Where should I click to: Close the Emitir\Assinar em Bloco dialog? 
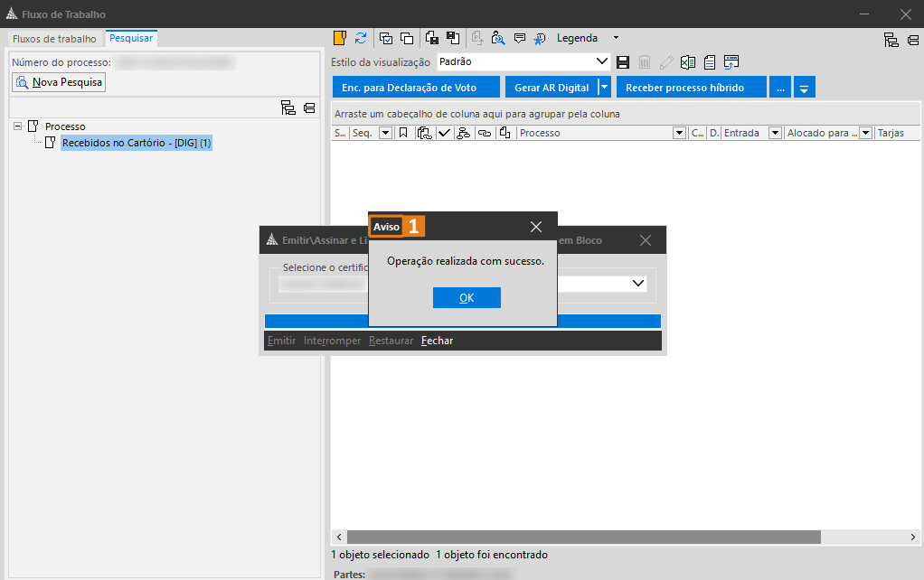coord(646,240)
